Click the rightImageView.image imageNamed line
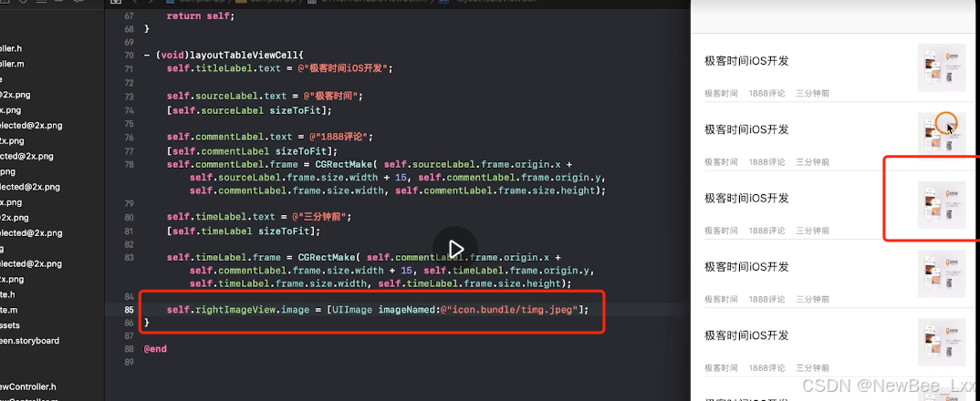The image size is (980, 401). point(378,309)
